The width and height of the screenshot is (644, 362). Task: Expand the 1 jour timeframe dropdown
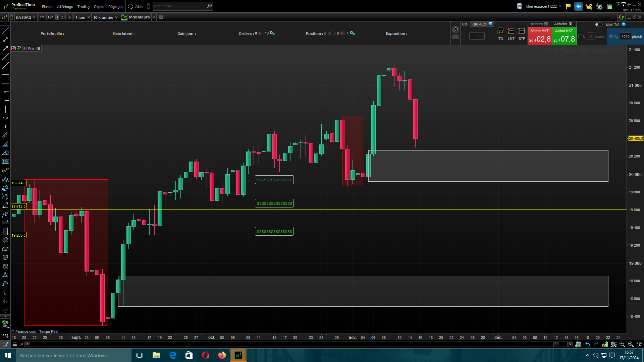click(x=83, y=17)
